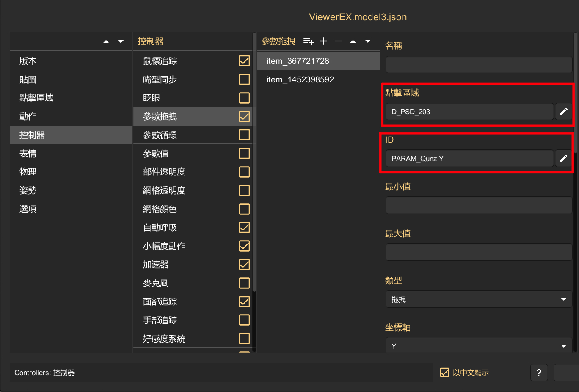The height and width of the screenshot is (392, 579).
Task: Click the down arrow above the category list
Action: click(121, 41)
